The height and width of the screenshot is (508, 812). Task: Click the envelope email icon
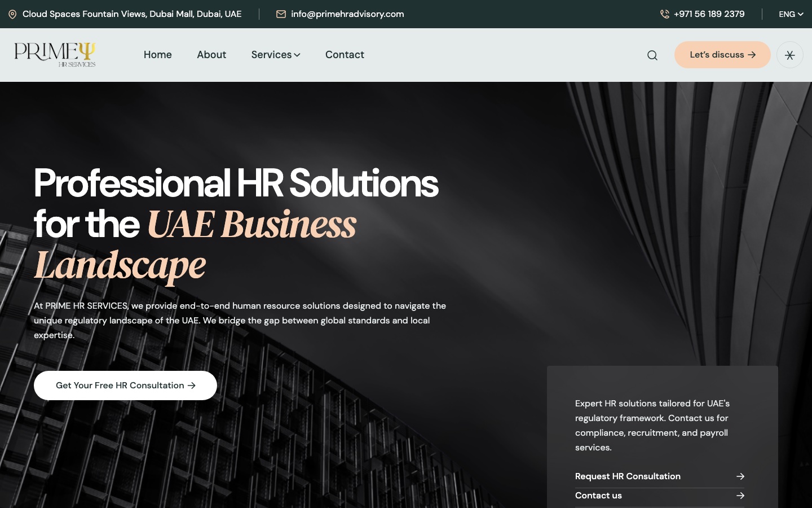point(281,14)
